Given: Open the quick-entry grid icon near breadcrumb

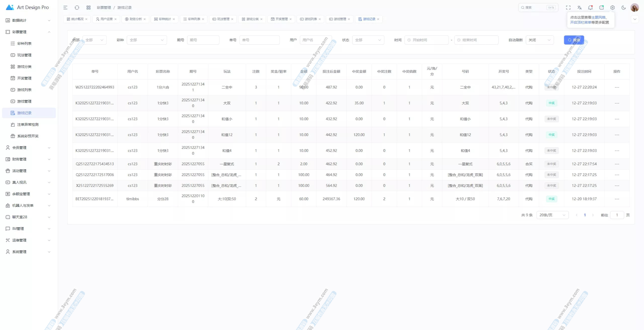Looking at the screenshot, I should (x=89, y=8).
